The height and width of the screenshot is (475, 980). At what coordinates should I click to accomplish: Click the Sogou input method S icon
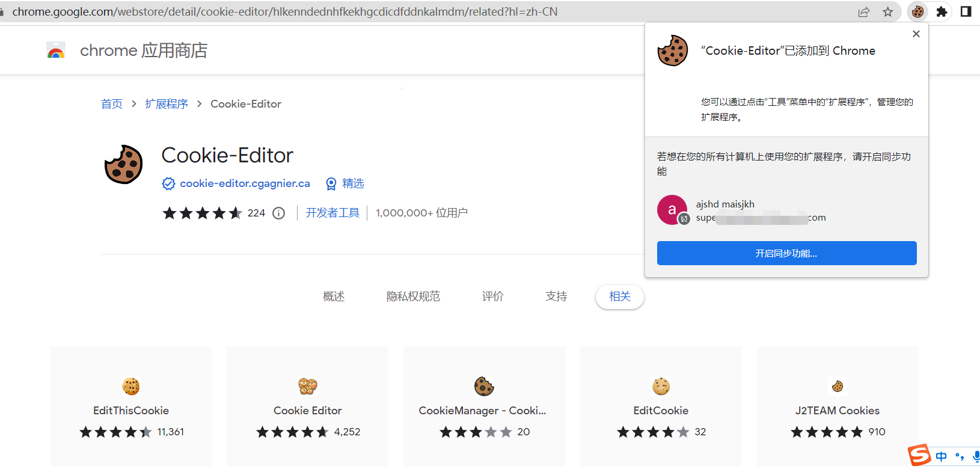[920, 455]
